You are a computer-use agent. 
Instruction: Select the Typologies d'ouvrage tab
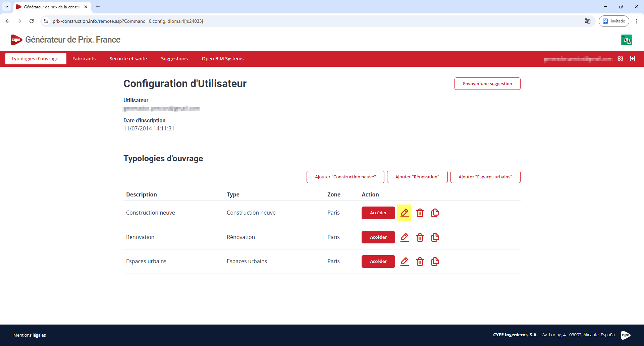point(35,59)
